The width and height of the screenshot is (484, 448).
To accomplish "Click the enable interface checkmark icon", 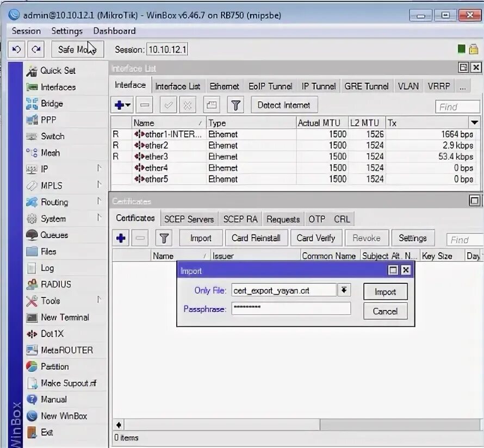I will [168, 105].
